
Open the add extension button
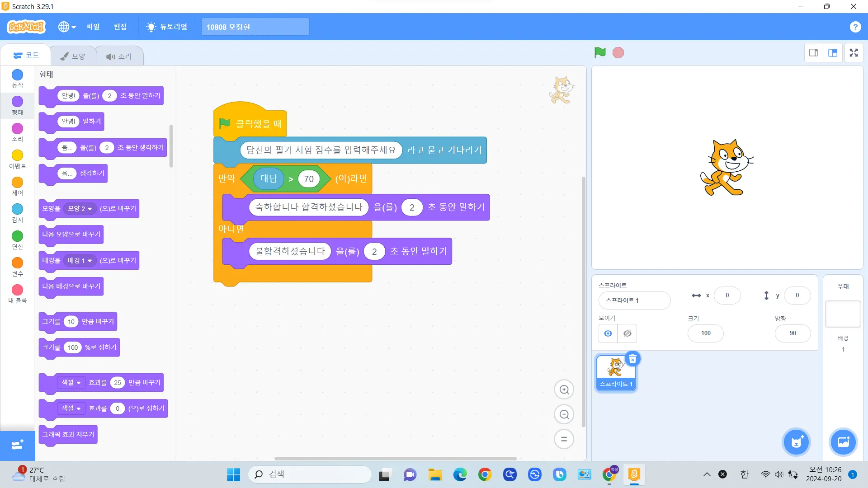(x=17, y=445)
